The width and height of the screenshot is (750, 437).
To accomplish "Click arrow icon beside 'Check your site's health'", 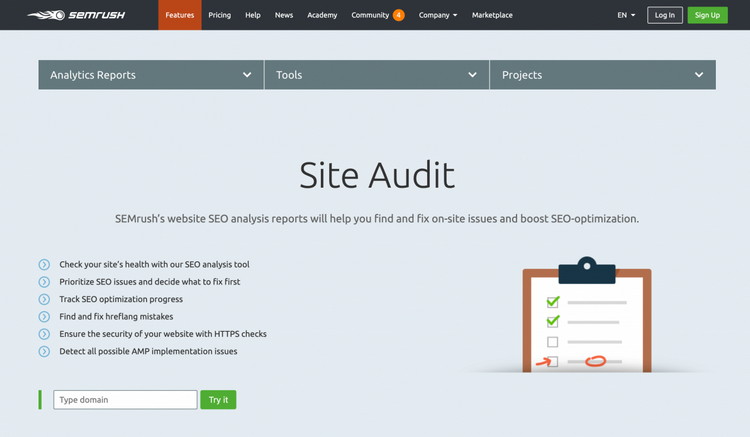I will pyautogui.click(x=44, y=265).
